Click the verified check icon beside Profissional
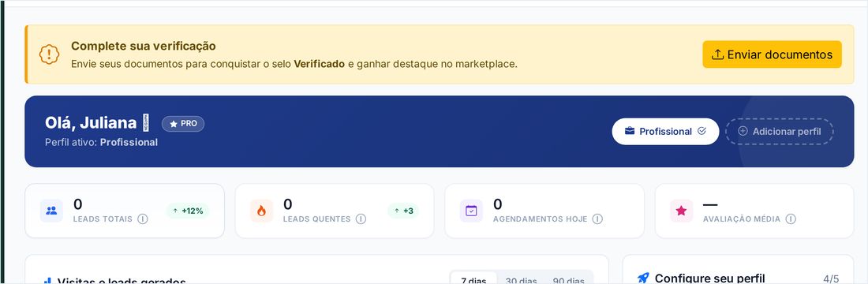868x284 pixels. click(x=702, y=131)
